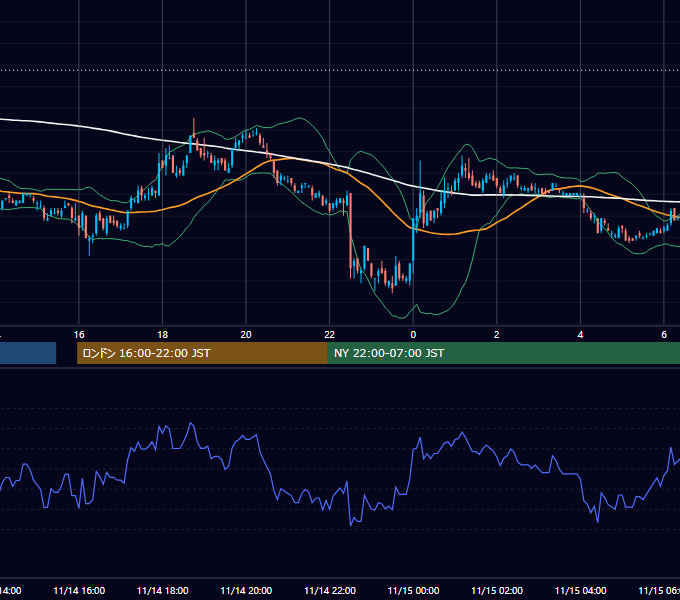680x600 pixels.
Task: Click the 11/14 16:00 date label
Action: tap(79, 591)
